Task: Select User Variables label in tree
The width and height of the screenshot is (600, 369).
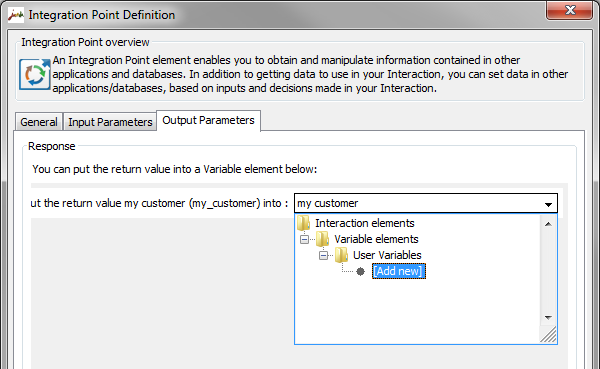Action: (387, 255)
